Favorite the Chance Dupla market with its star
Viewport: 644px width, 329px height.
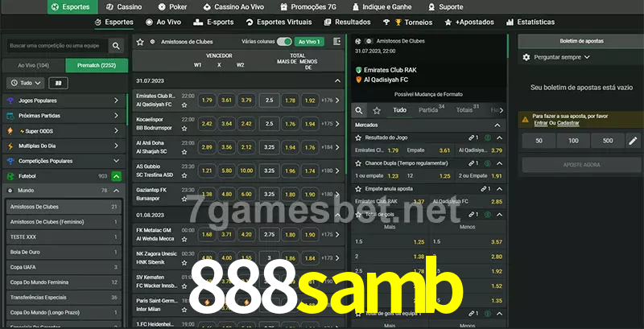tap(358, 163)
